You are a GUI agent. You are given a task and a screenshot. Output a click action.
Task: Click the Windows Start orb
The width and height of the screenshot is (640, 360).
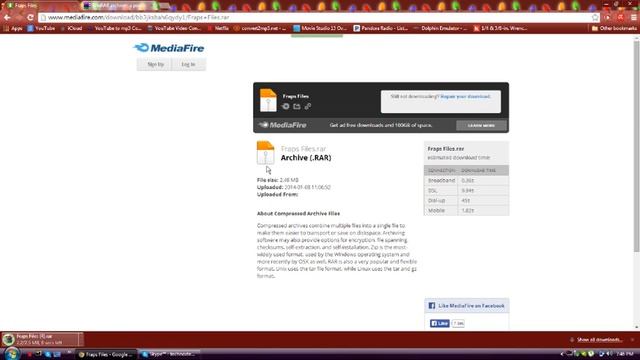11,354
